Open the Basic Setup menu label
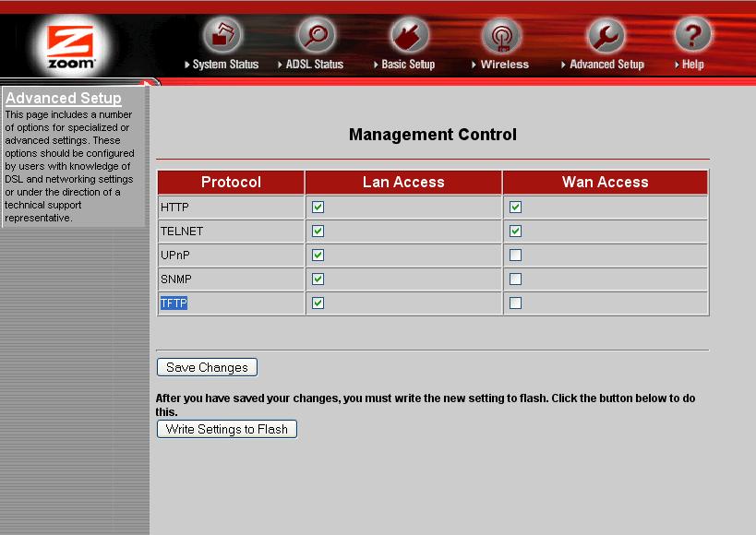756x535 pixels. coord(408,64)
